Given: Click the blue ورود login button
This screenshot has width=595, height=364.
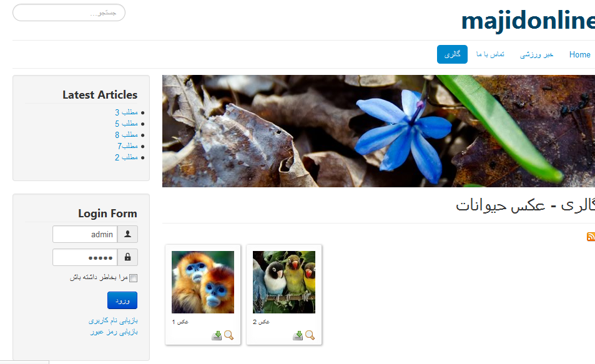Looking at the screenshot, I should coord(122,300).
